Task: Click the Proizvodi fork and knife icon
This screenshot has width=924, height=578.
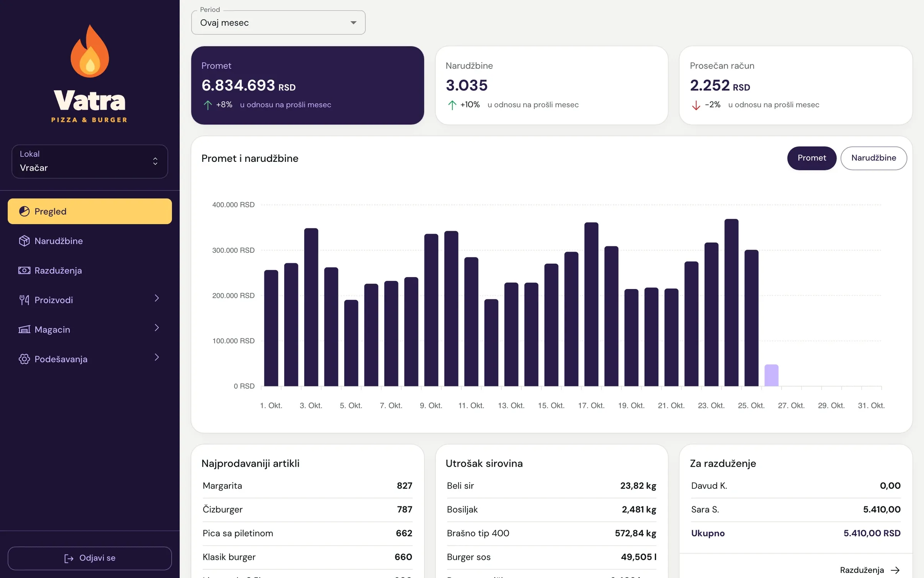Action: pyautogui.click(x=24, y=300)
